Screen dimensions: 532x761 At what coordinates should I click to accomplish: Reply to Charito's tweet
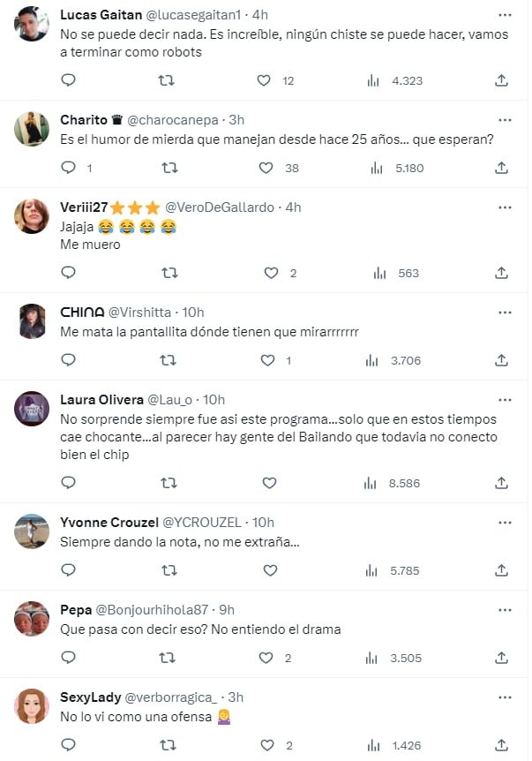click(x=69, y=164)
